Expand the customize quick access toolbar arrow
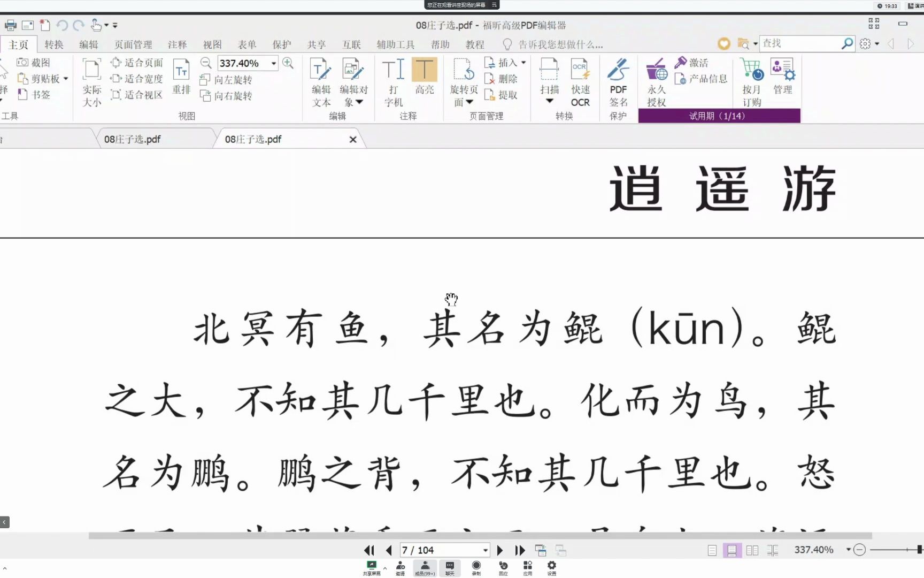Image resolution: width=924 pixels, height=578 pixels. 115,25
